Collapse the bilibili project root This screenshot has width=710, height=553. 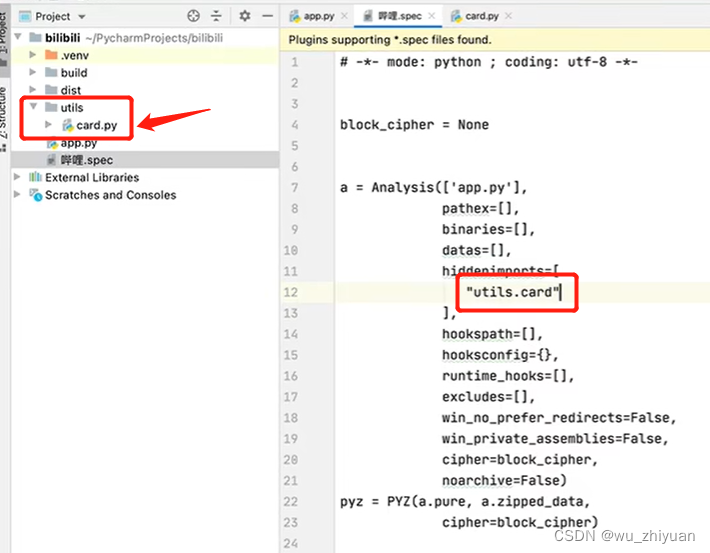pos(18,37)
